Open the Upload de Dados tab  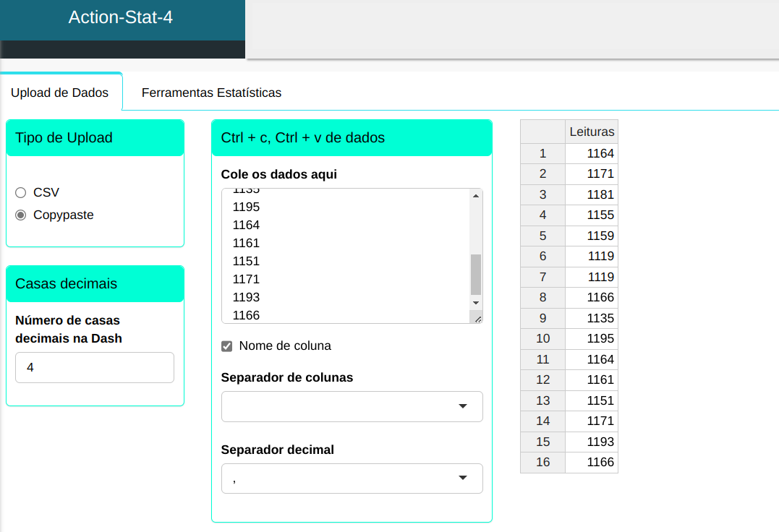pyautogui.click(x=60, y=93)
